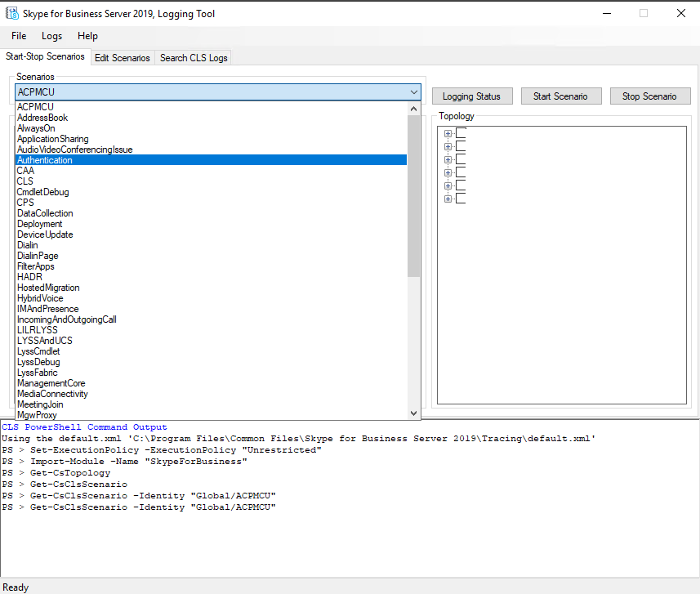The image size is (700, 594).
Task: Select the CPS scenario
Action: [x=212, y=203]
